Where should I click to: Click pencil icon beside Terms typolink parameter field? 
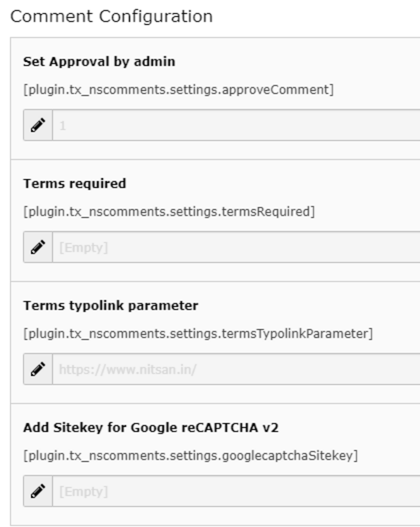point(38,369)
